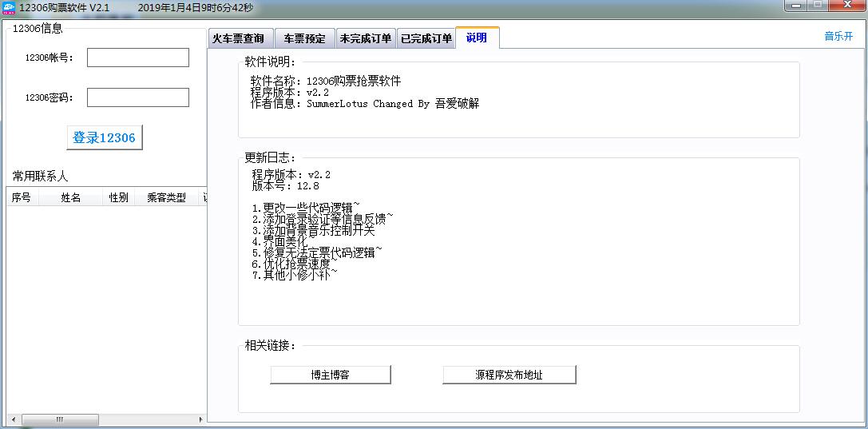Open the 火车票查询 tab

tap(240, 39)
